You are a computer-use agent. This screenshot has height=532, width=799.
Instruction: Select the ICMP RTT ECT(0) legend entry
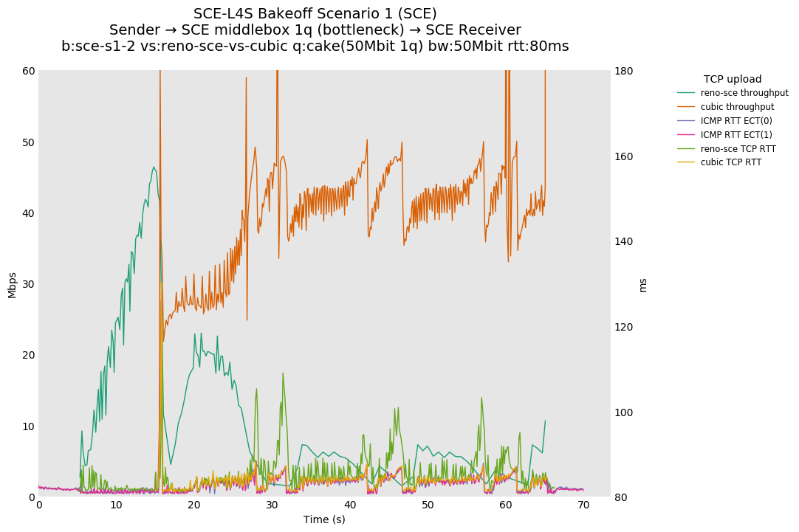(x=736, y=121)
